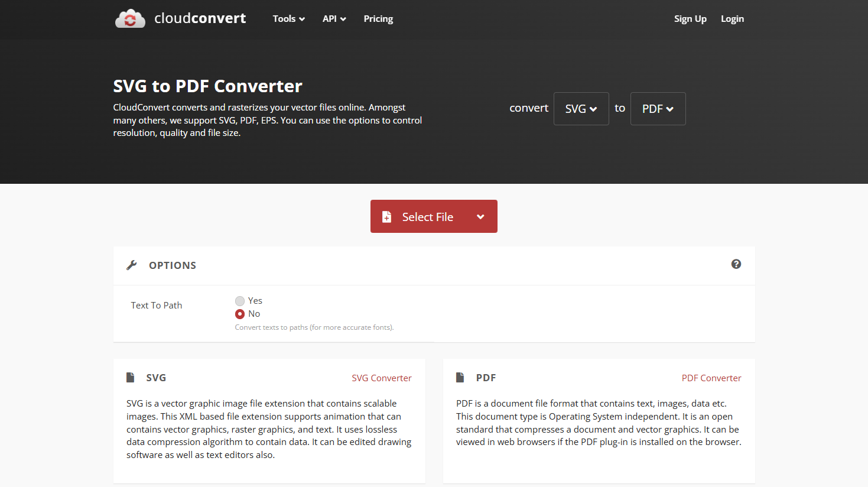
Task: Open the Tools dropdown menu
Action: click(288, 18)
